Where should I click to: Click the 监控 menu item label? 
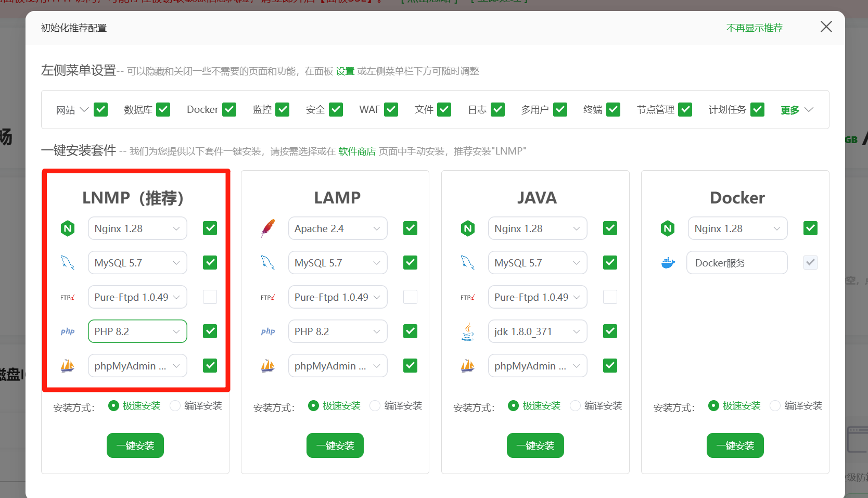coord(262,110)
